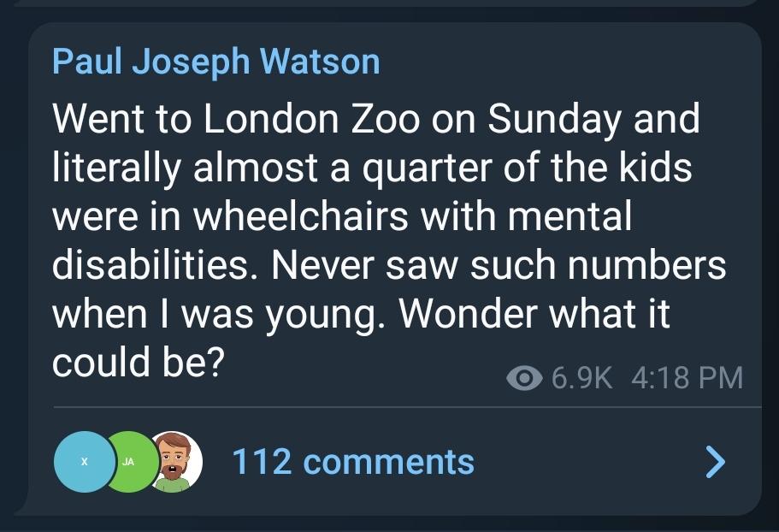The image size is (779, 532).
Task: Click the words when I was young
Action: (218, 316)
